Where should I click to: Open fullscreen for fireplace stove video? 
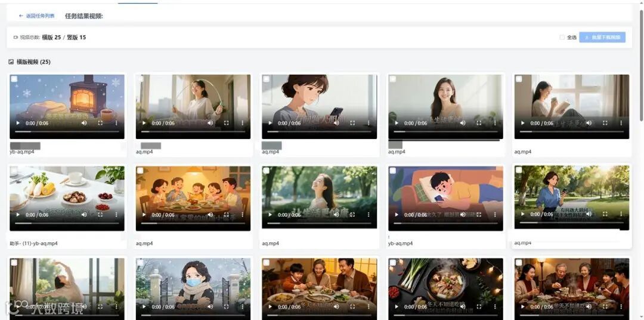[x=100, y=123]
